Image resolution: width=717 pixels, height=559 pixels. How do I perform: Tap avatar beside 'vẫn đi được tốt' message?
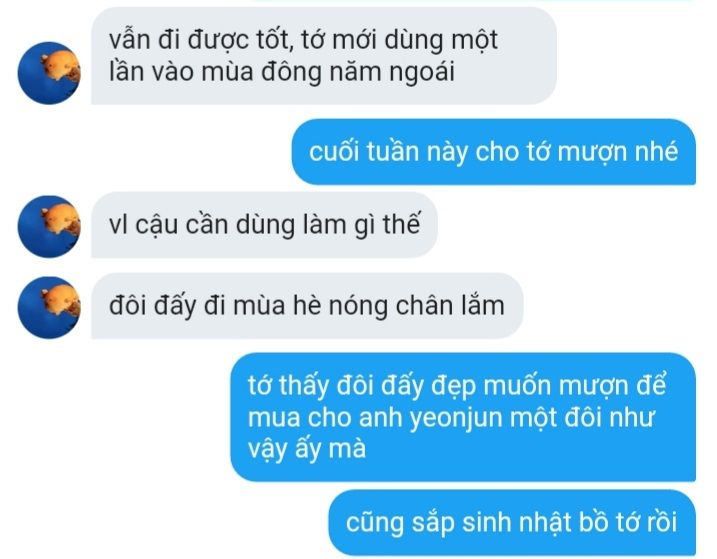coord(49,73)
